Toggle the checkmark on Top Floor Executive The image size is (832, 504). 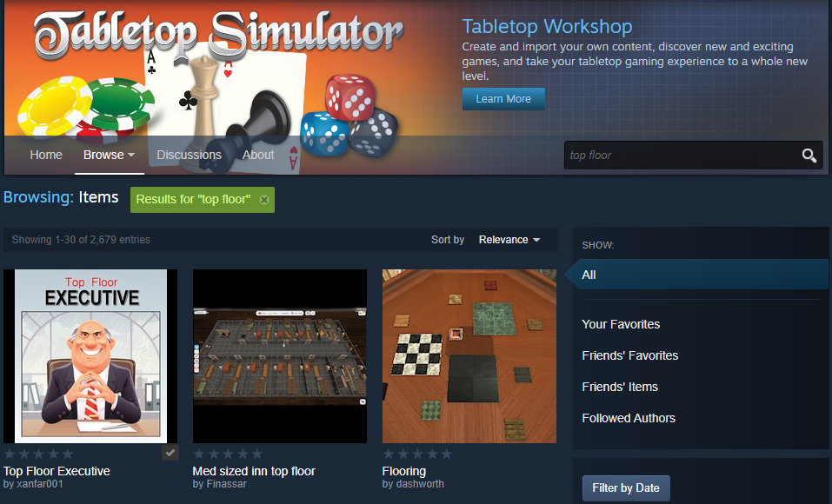(x=170, y=453)
